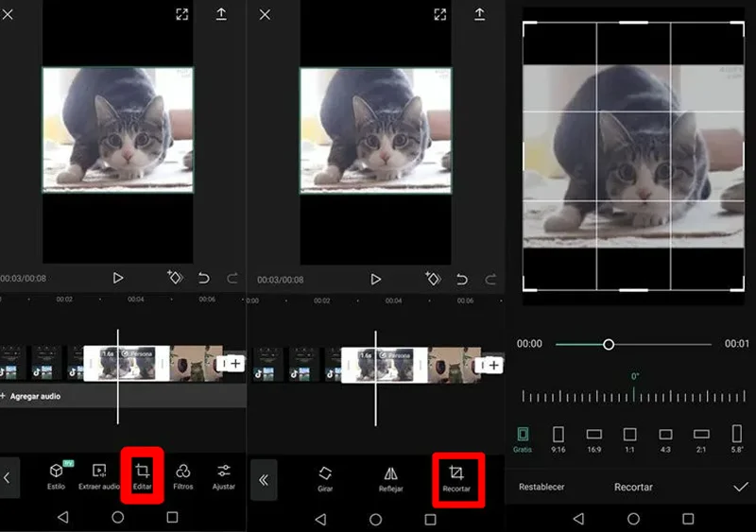The height and width of the screenshot is (532, 756).
Task: Click the 00:01 end time on crop screen
Action: point(737,343)
